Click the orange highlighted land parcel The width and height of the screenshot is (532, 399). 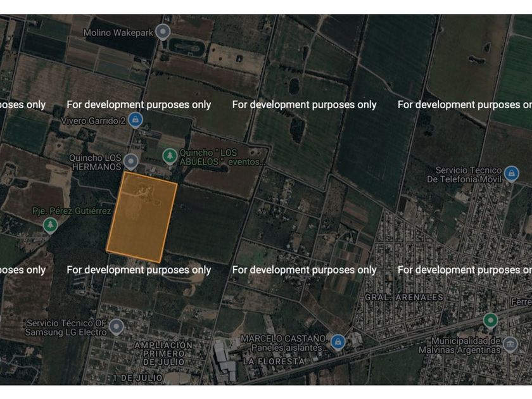tap(141, 217)
